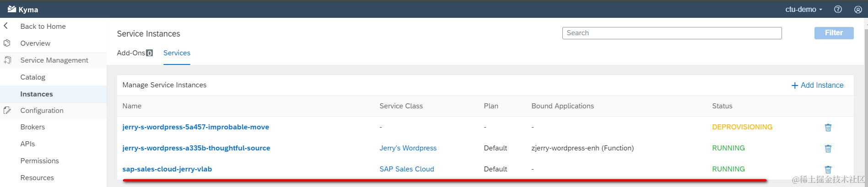This screenshot has width=868, height=187.
Task: Click the Configuration pencil icon
Action: pos(7,111)
